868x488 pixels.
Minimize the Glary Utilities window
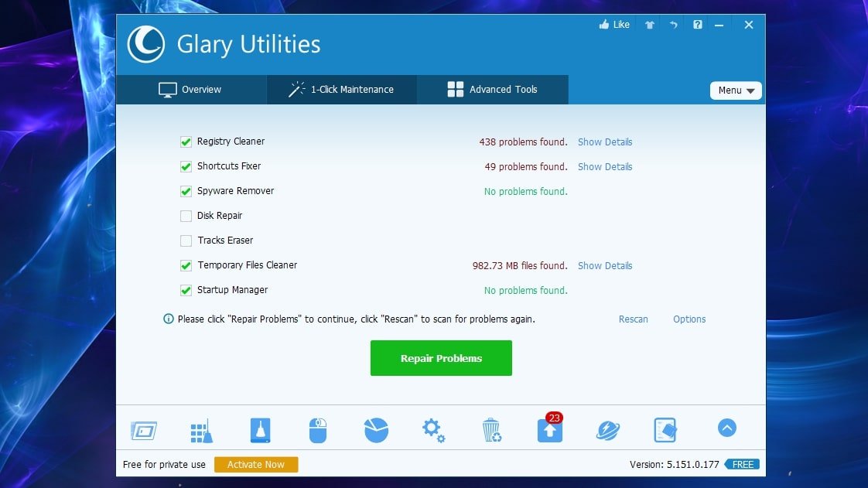tap(719, 25)
